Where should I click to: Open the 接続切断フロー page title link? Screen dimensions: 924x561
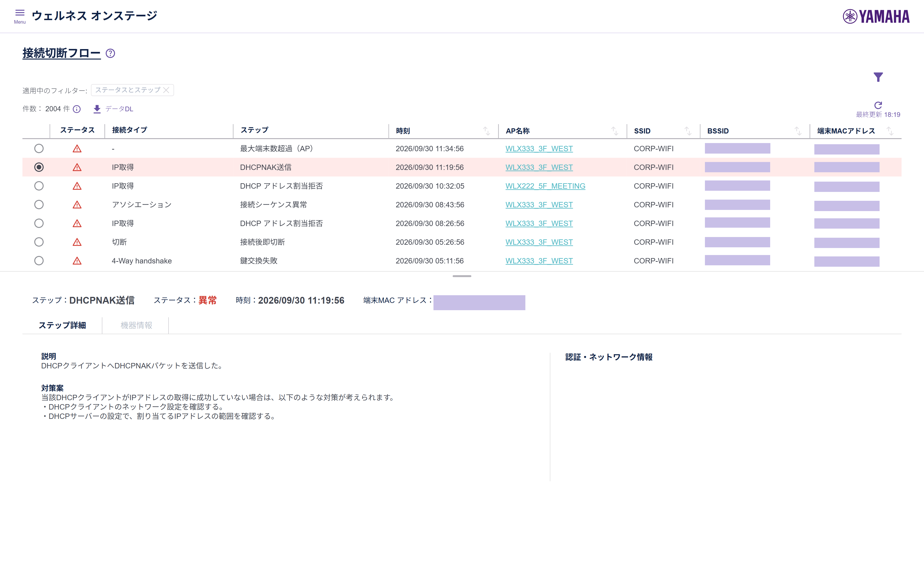61,53
